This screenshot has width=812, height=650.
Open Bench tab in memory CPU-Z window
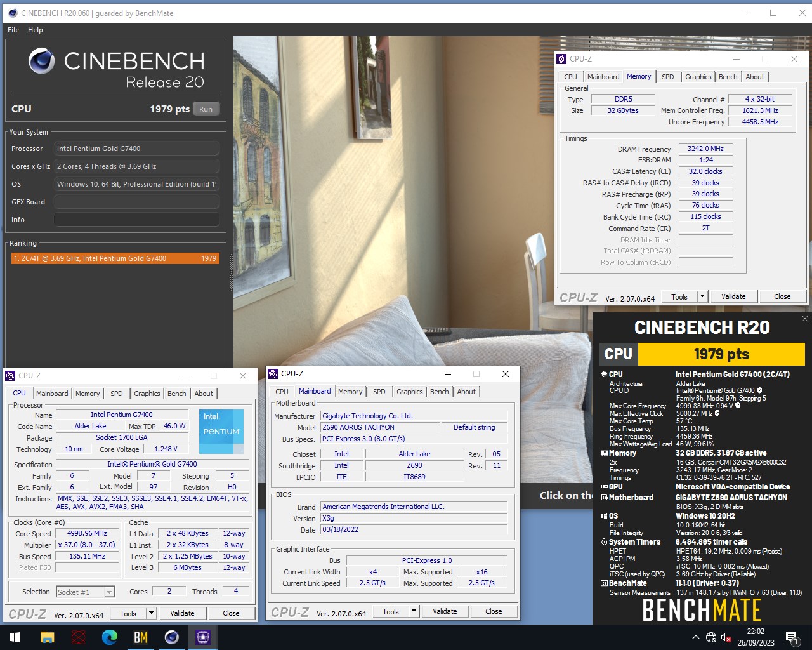pyautogui.click(x=728, y=77)
